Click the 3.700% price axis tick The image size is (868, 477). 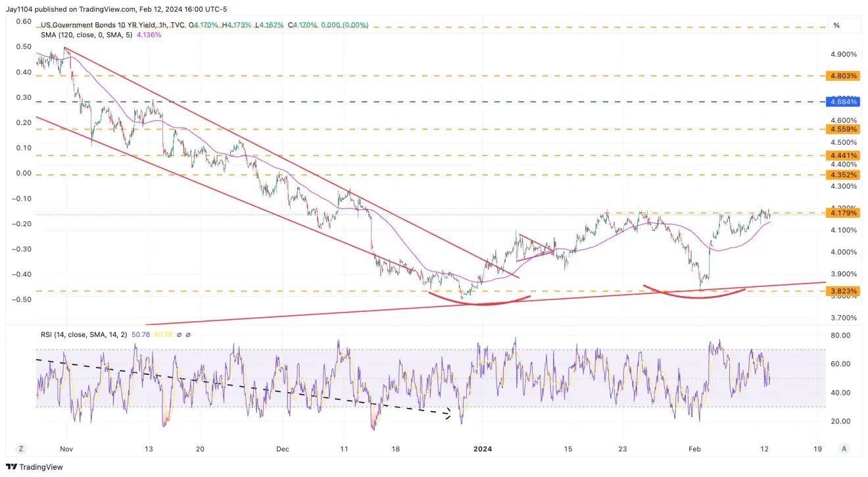[845, 318]
